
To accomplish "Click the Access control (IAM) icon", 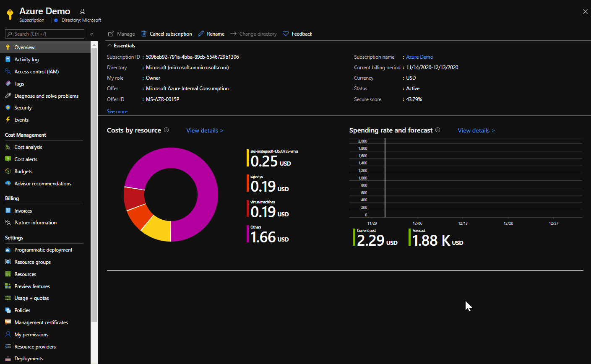I will [8, 71].
